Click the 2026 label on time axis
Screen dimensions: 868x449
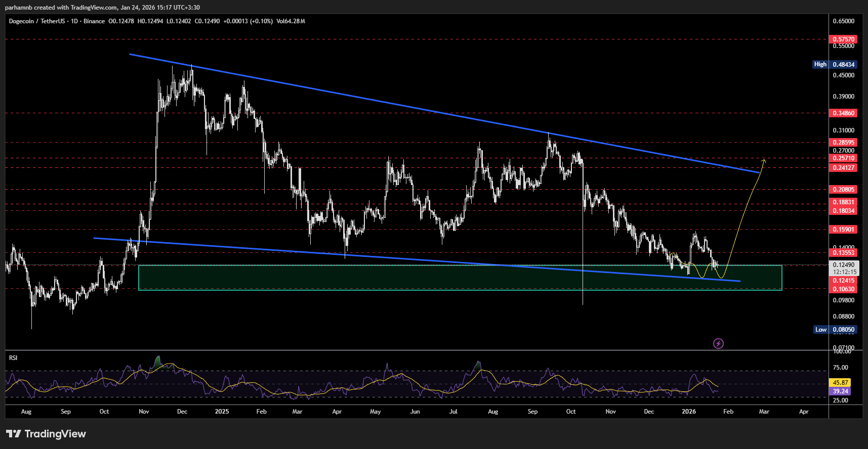[x=688, y=412]
